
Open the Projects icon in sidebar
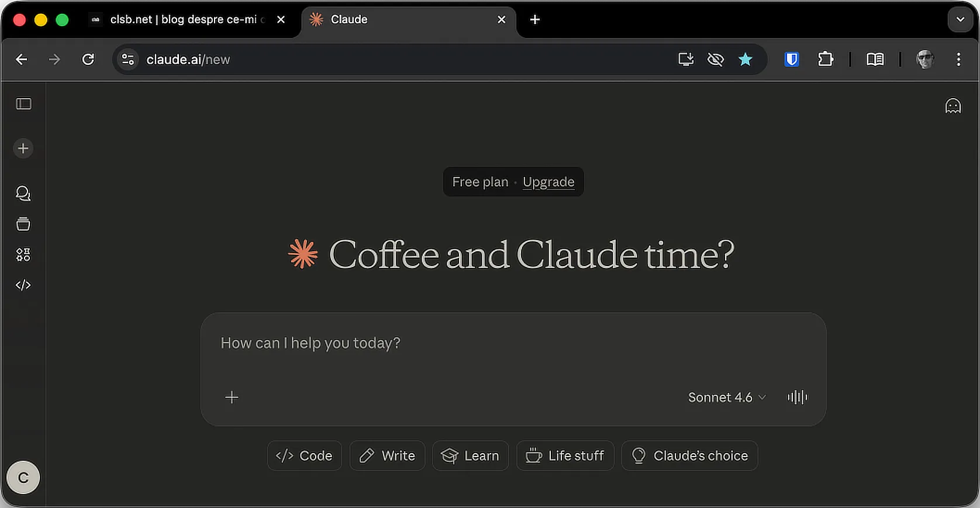click(x=23, y=224)
